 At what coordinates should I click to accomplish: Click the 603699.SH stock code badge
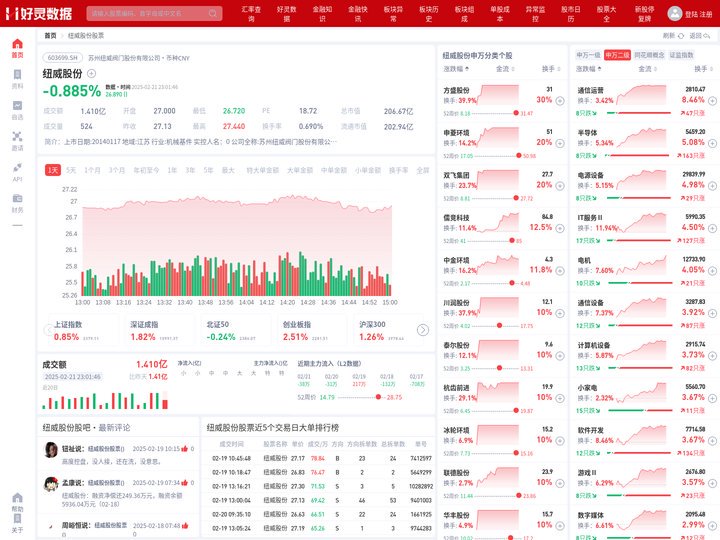[63, 58]
